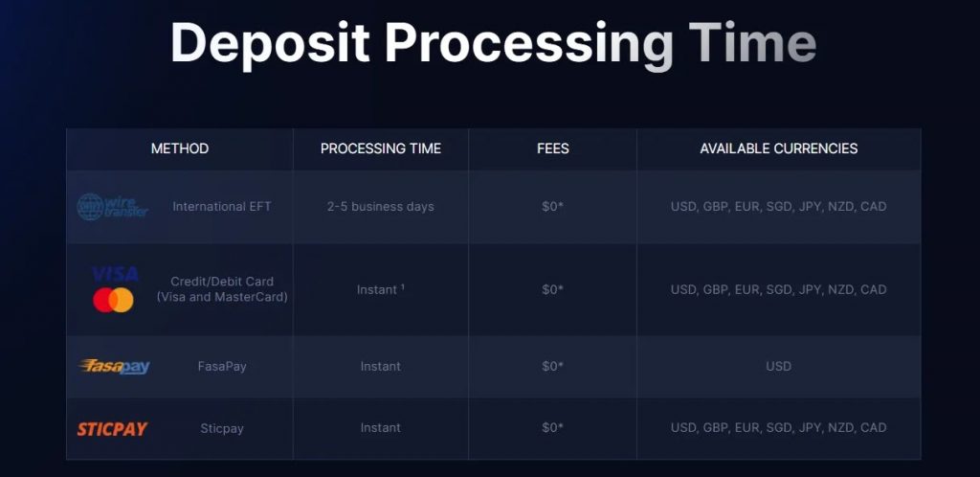Select the FEES column header
The height and width of the screenshot is (477, 980).
[x=552, y=148]
